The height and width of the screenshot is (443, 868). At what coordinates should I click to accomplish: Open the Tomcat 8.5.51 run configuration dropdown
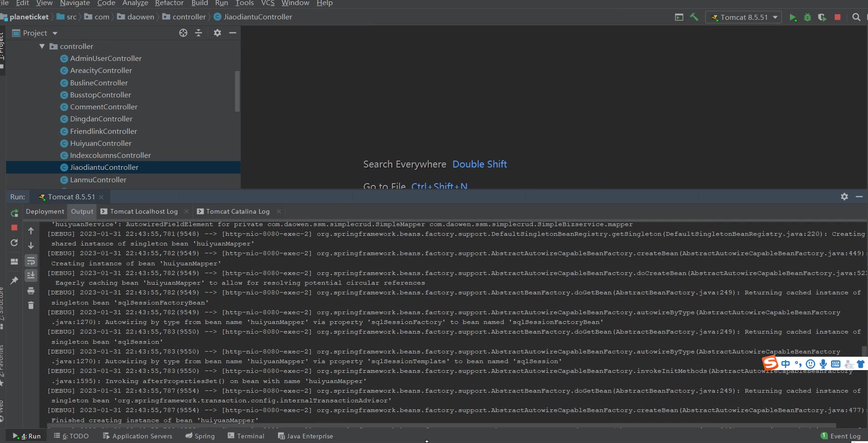point(743,18)
